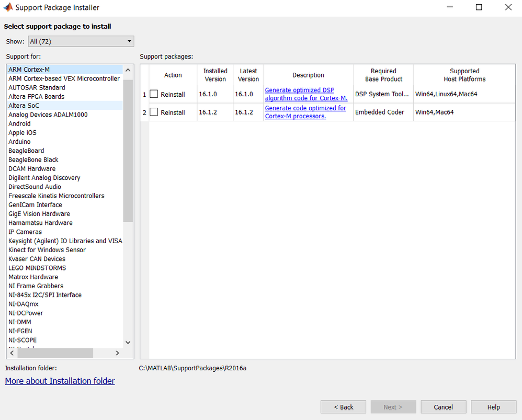Viewport: 522px width, 420px height.
Task: Pick Android from the support list
Action: [65, 123]
